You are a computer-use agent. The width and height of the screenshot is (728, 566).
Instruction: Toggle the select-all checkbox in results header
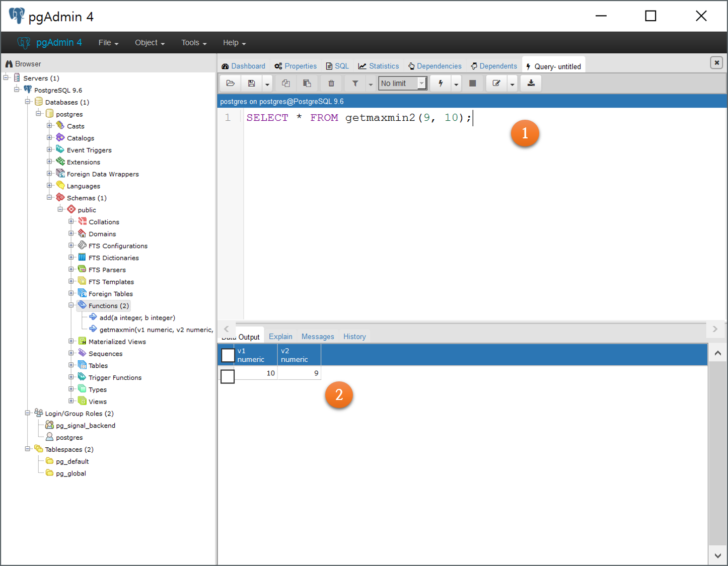click(x=228, y=355)
